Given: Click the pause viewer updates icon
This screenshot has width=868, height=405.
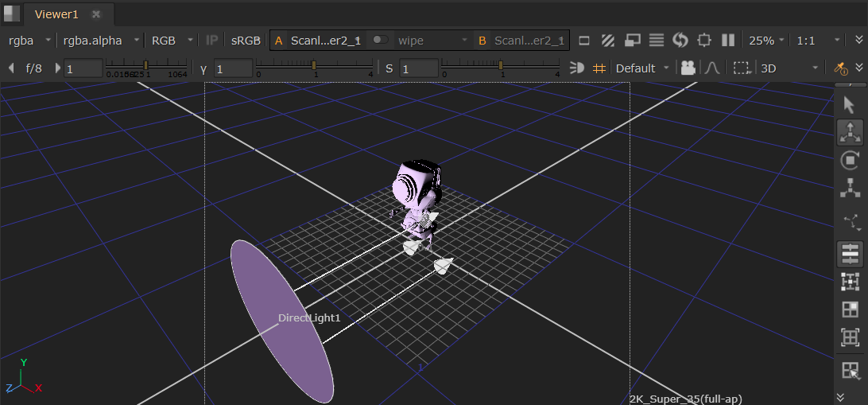Looking at the screenshot, I should click(727, 41).
